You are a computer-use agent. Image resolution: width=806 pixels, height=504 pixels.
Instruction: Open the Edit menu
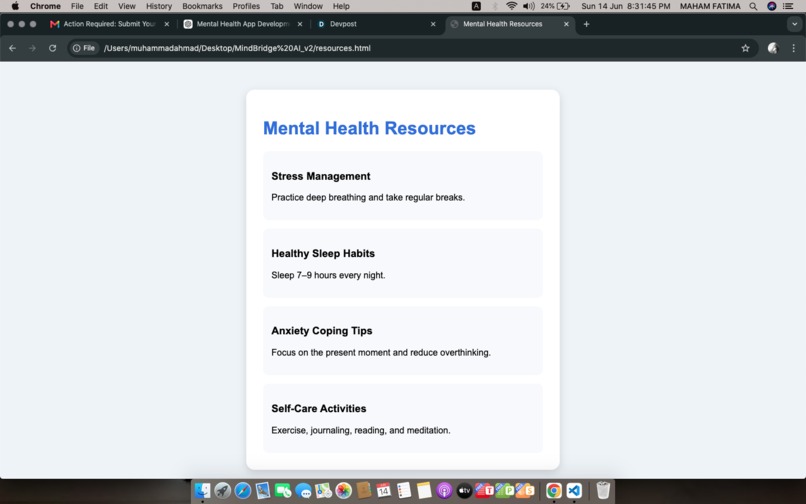click(101, 6)
